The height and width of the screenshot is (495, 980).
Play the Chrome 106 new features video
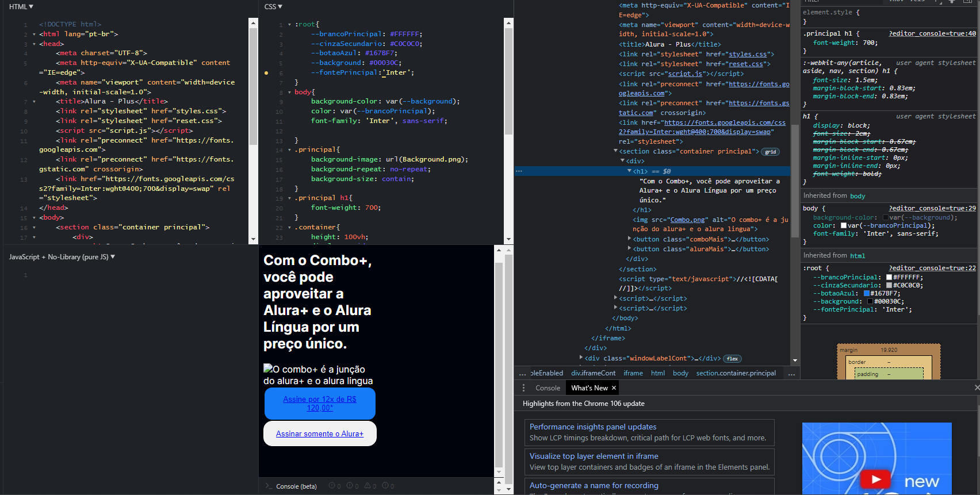click(x=876, y=479)
